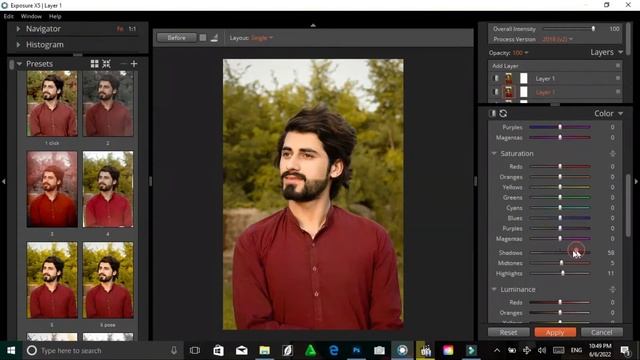Toggle the Color panel on/off switch
This screenshot has height=360, width=640.
pos(492,113)
